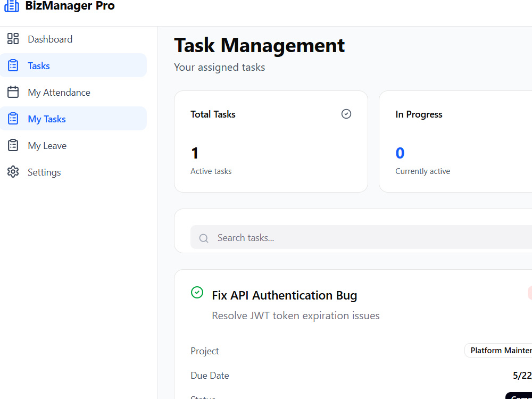The height and width of the screenshot is (399, 532).
Task: Click the Due Date field label
Action: 210,375
